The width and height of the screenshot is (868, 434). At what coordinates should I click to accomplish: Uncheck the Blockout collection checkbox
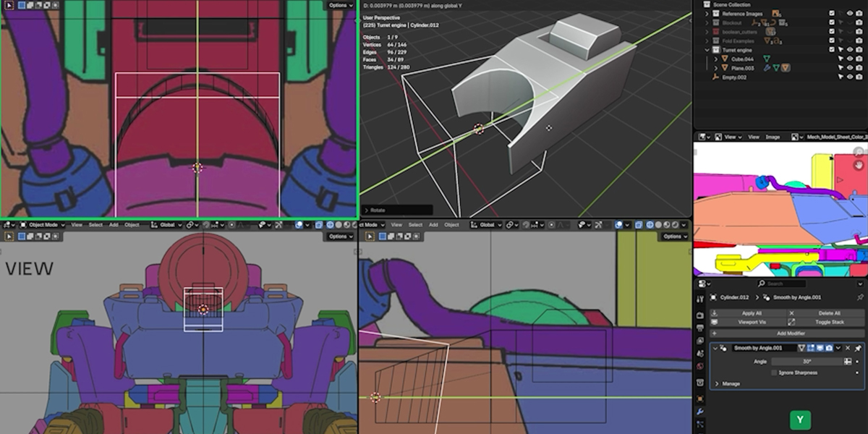click(832, 22)
